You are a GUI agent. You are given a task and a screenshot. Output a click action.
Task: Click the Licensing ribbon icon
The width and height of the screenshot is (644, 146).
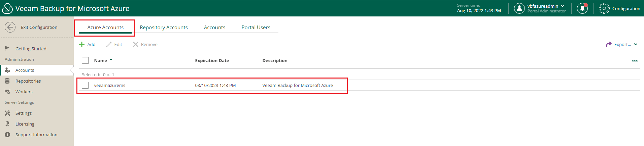click(7, 124)
